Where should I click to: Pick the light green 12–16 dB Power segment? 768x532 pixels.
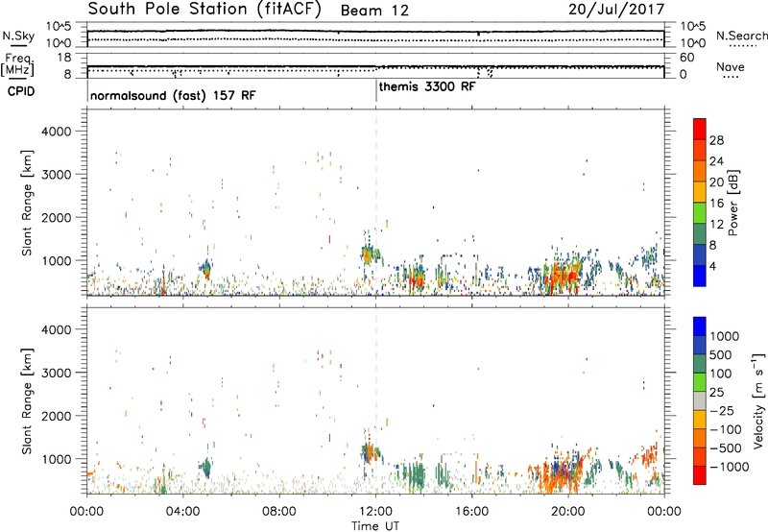[x=700, y=212]
